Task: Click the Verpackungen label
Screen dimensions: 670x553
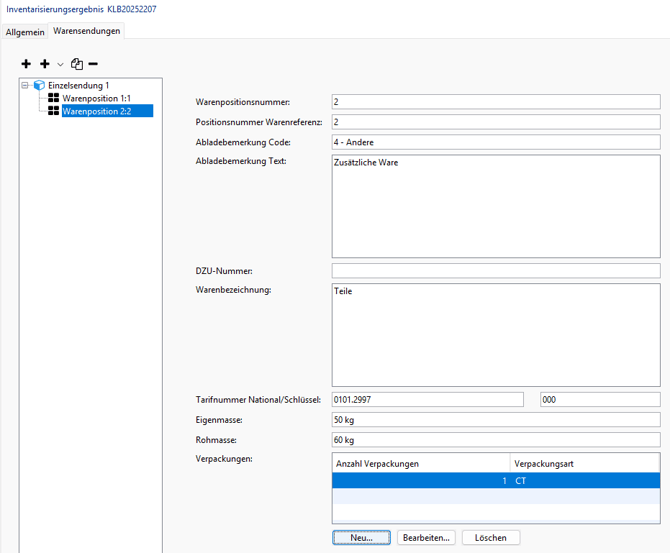Action: click(224, 459)
